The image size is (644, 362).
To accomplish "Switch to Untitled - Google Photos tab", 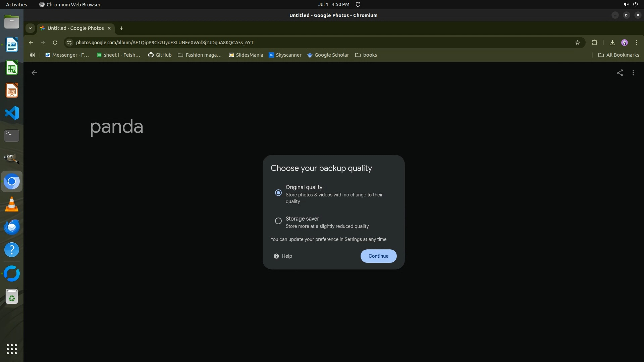I will coord(75,28).
